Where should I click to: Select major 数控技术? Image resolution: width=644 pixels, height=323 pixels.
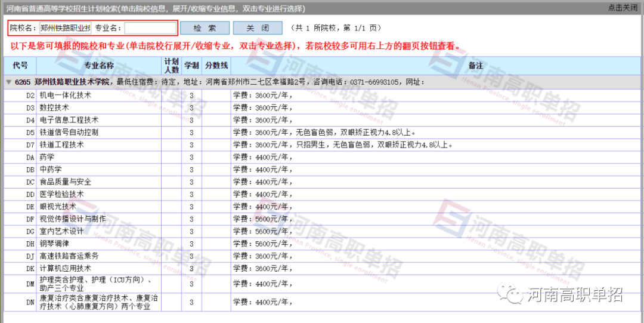pyautogui.click(x=54, y=108)
